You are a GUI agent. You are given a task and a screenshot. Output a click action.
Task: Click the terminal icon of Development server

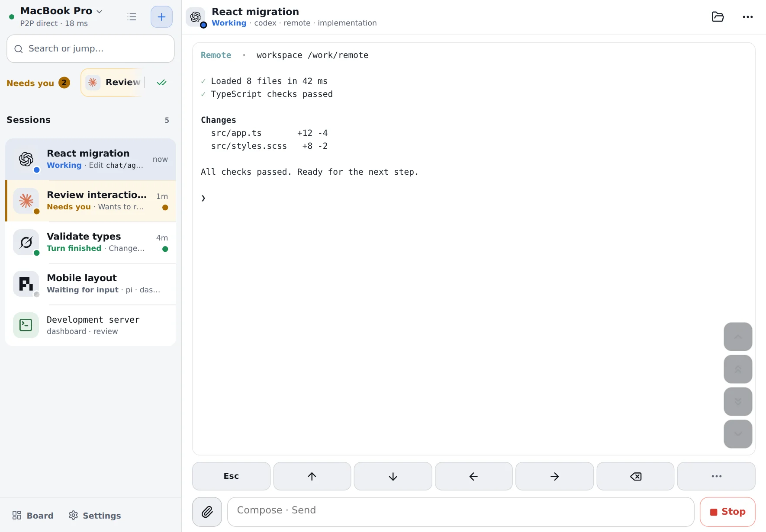pyautogui.click(x=26, y=325)
